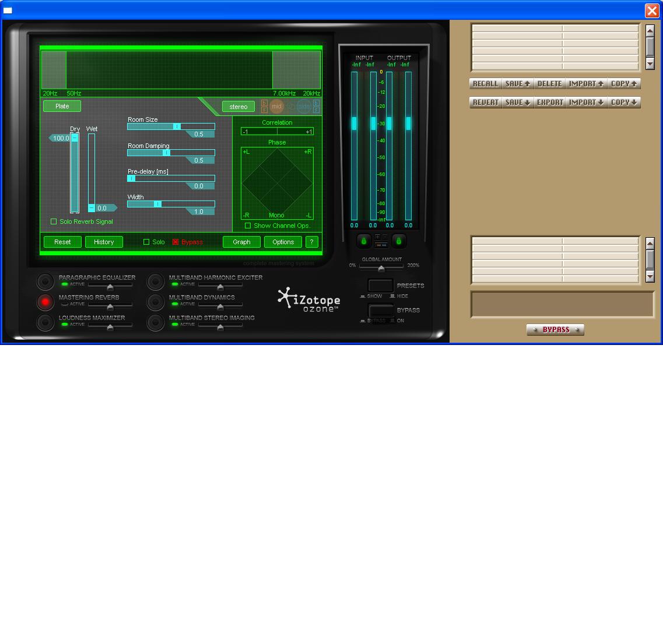Open the window system menu icon
663x644 pixels.
point(8,10)
